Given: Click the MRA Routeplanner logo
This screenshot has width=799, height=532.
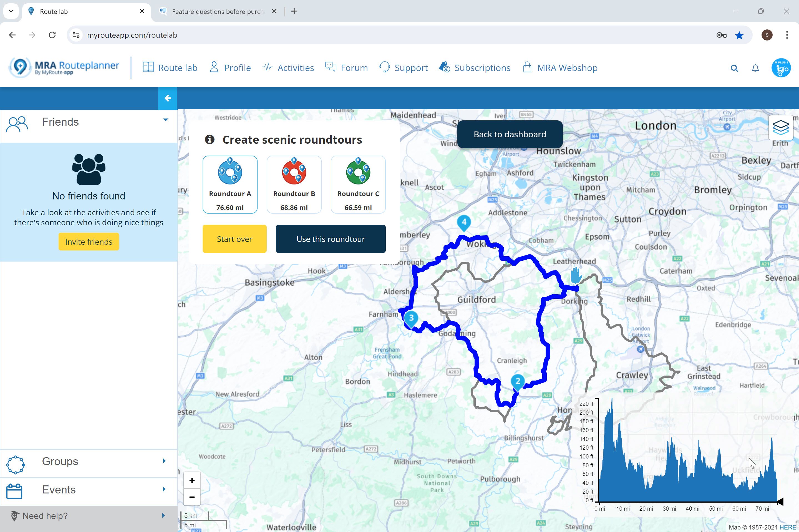Looking at the screenshot, I should (64, 67).
